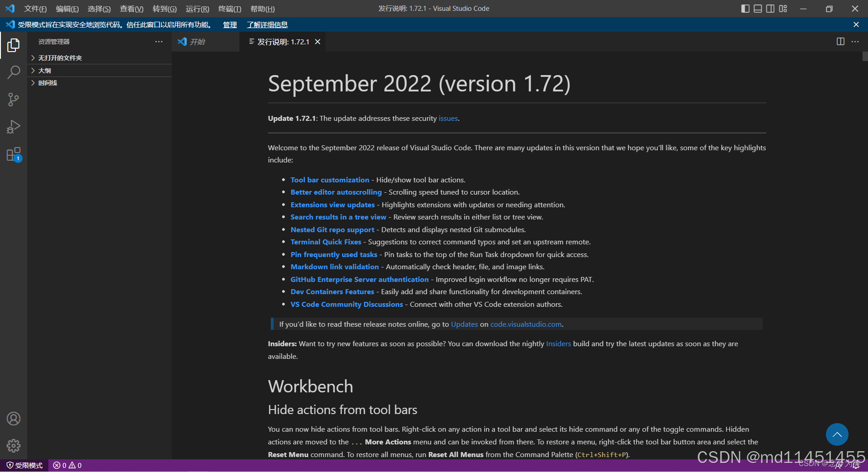Click the Insiders build link
The image size is (868, 472).
(558, 343)
